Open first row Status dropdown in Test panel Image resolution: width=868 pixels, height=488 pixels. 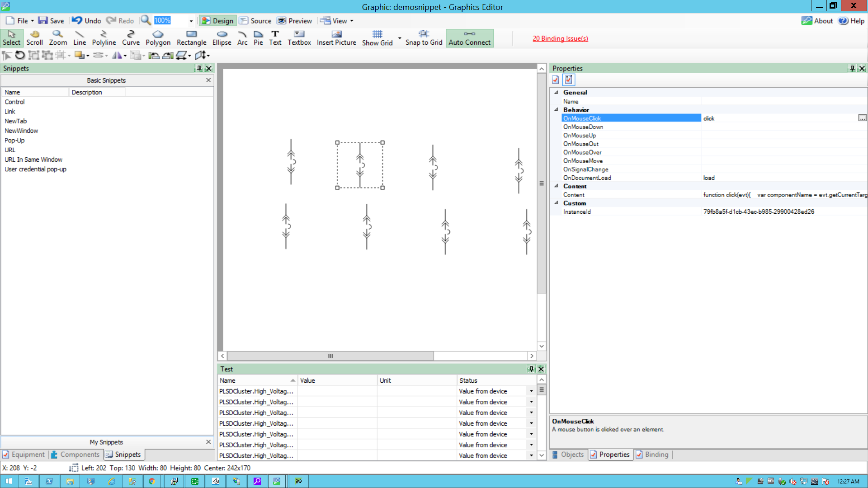pyautogui.click(x=531, y=391)
